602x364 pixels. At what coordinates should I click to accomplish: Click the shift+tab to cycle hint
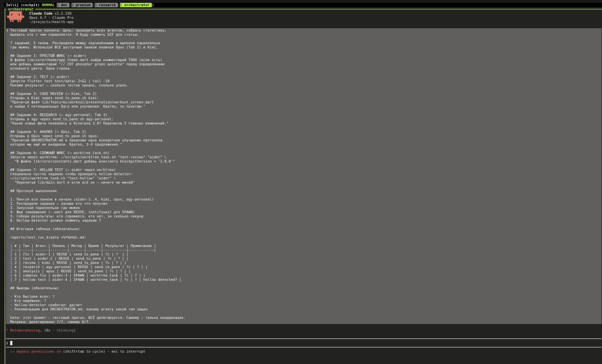click(84, 351)
